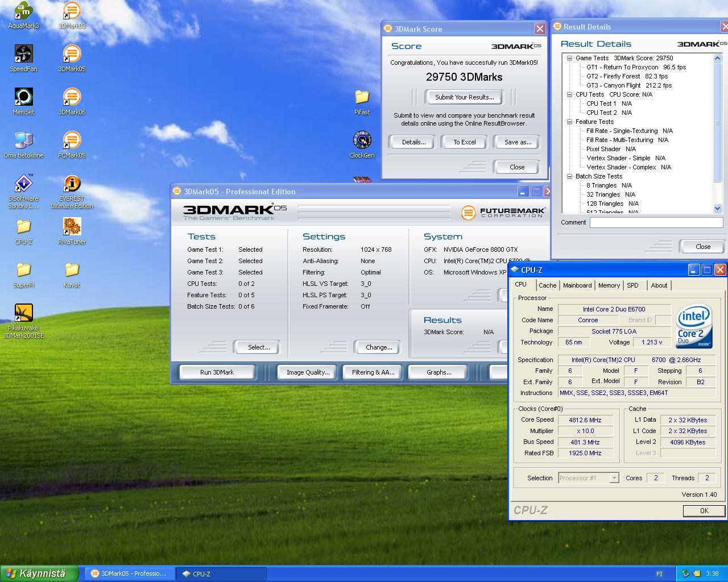
Task: Close the Result Details dialog via Close button
Action: (x=703, y=247)
